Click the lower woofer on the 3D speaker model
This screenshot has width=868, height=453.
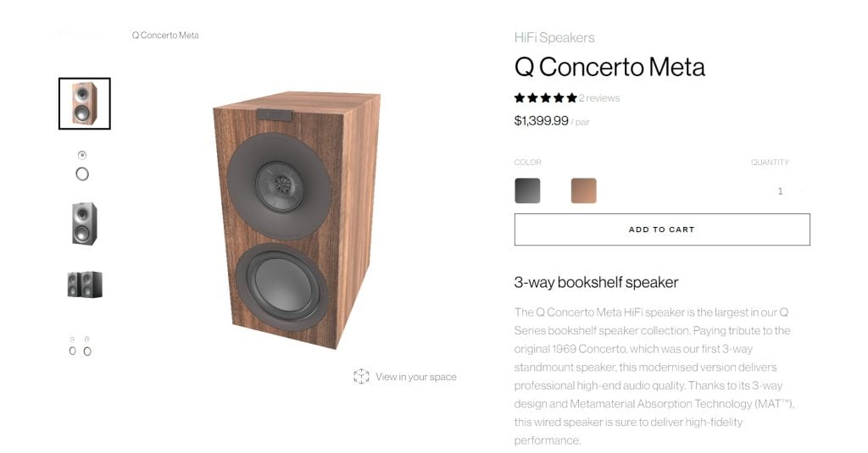point(281,287)
